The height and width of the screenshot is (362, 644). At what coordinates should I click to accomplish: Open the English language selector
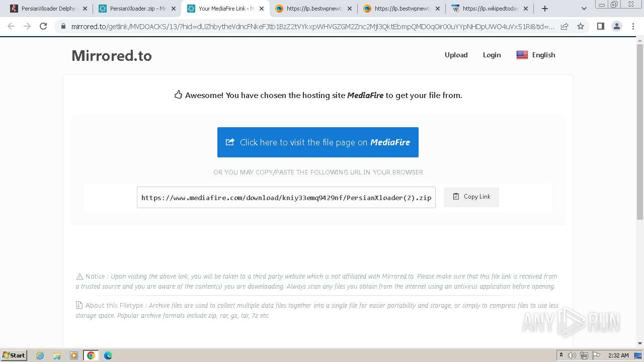[x=536, y=55]
